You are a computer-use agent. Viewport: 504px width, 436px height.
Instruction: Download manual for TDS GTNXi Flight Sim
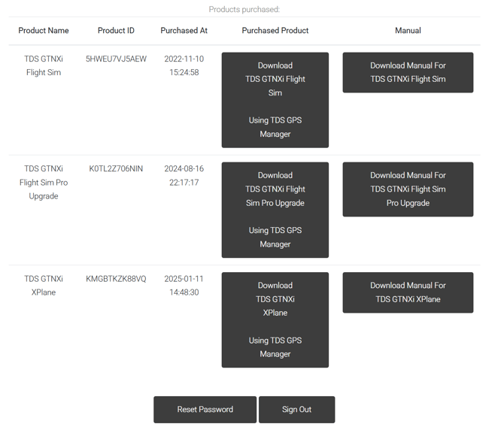pos(408,72)
